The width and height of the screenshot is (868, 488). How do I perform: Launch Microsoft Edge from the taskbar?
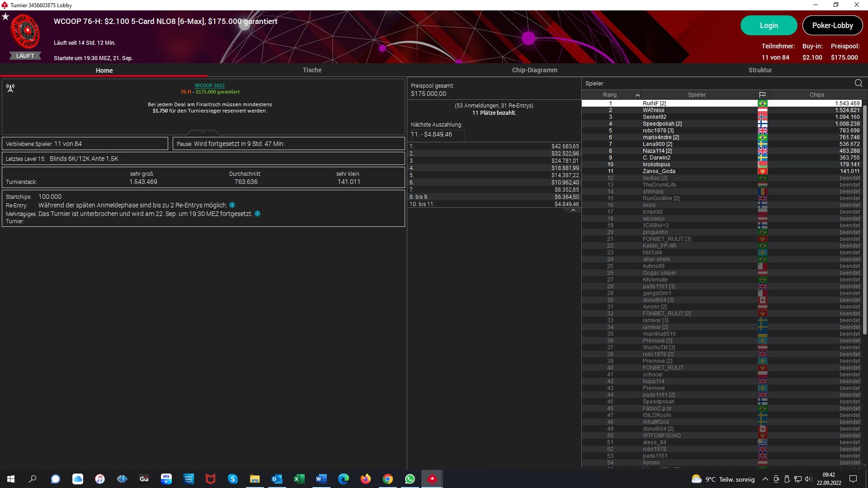pos(343,479)
